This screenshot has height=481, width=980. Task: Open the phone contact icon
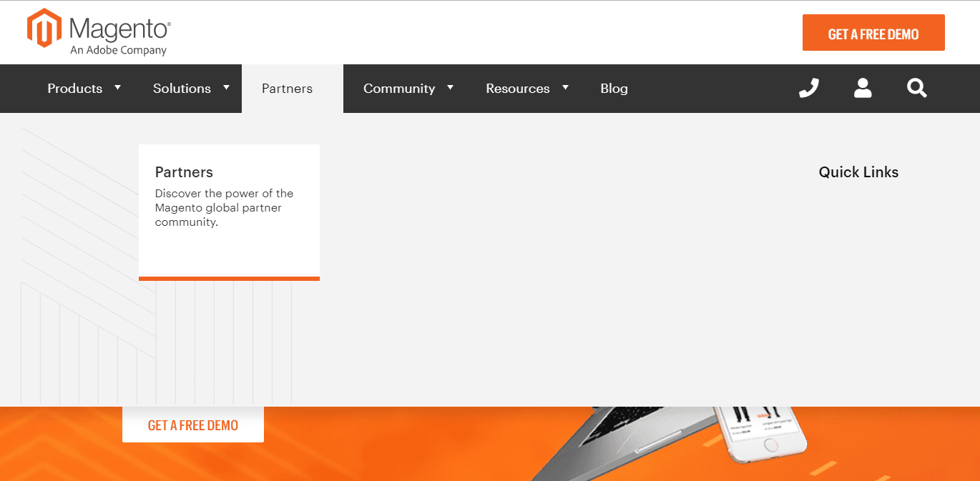pyautogui.click(x=809, y=88)
